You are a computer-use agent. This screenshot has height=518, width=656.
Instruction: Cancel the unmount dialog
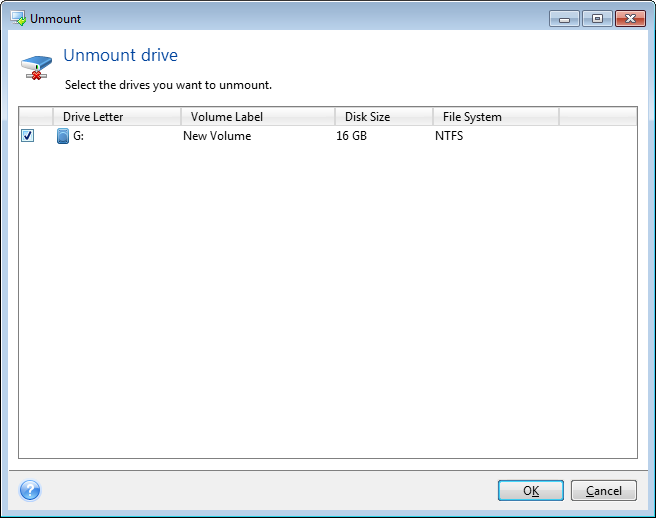click(x=603, y=491)
